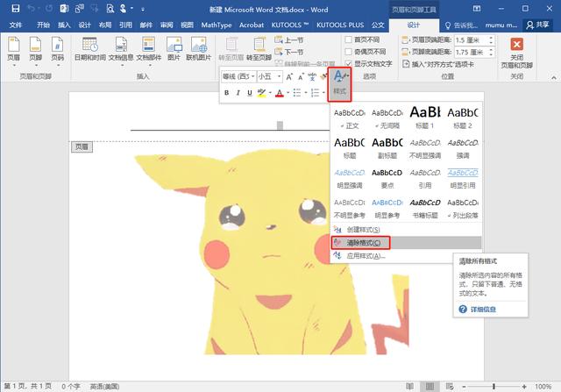
Task: Decrease font size with the shrink font icon
Action: click(301, 76)
